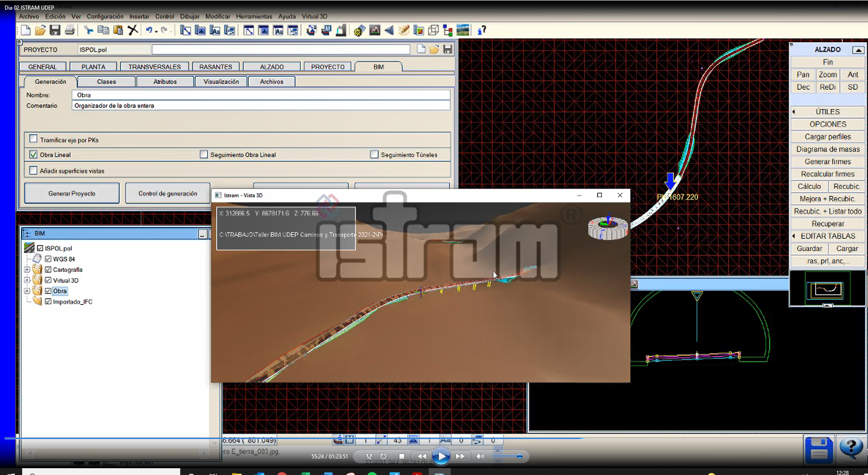Click the undo arrow icon
Screen dimensions: 868x475
[149, 30]
